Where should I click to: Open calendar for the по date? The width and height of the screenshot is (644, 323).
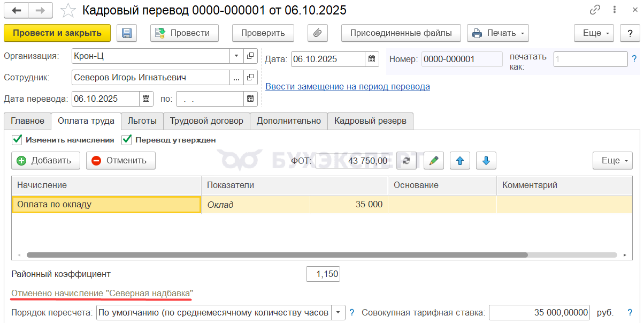pos(250,99)
